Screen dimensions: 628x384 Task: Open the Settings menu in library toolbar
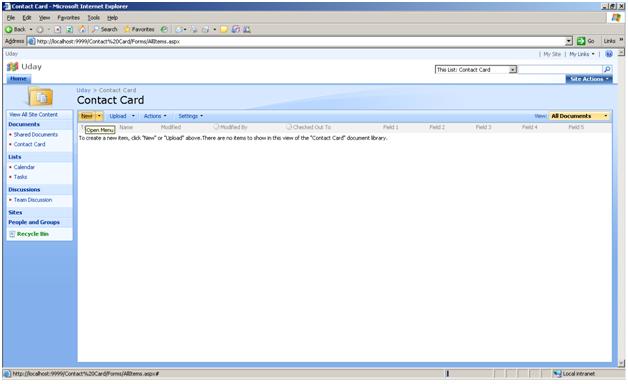191,116
